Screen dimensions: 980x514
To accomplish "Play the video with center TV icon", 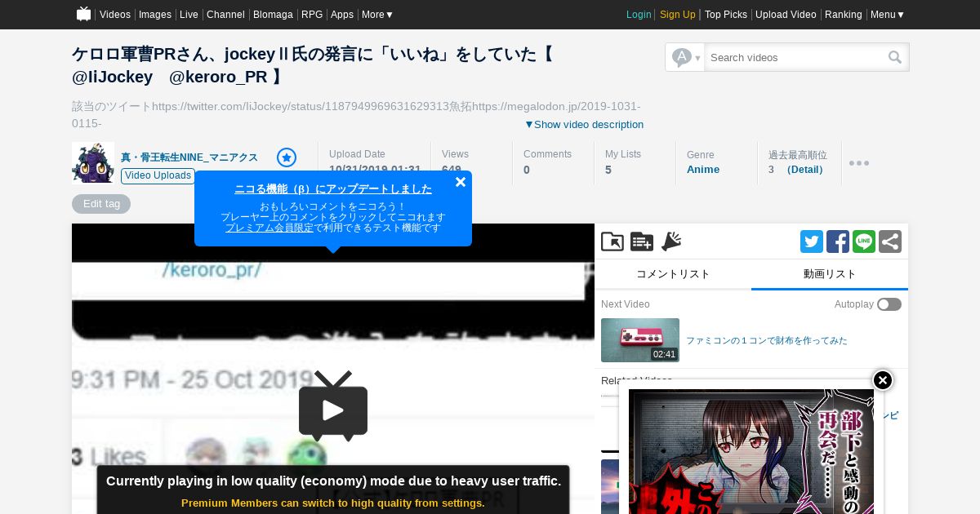I will click(333, 406).
